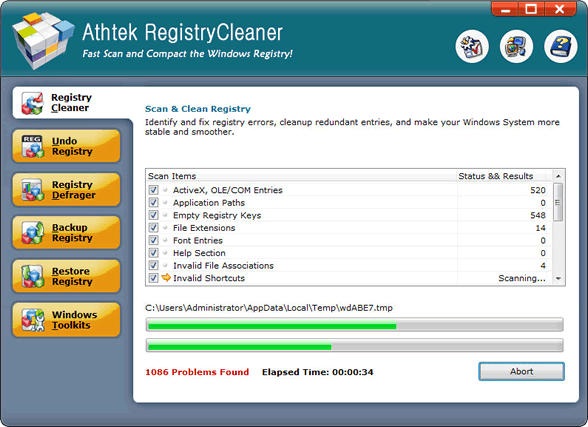Toggle the Invalid Shortcuts checkbox
Screen dimensions: 588x427
coord(153,278)
